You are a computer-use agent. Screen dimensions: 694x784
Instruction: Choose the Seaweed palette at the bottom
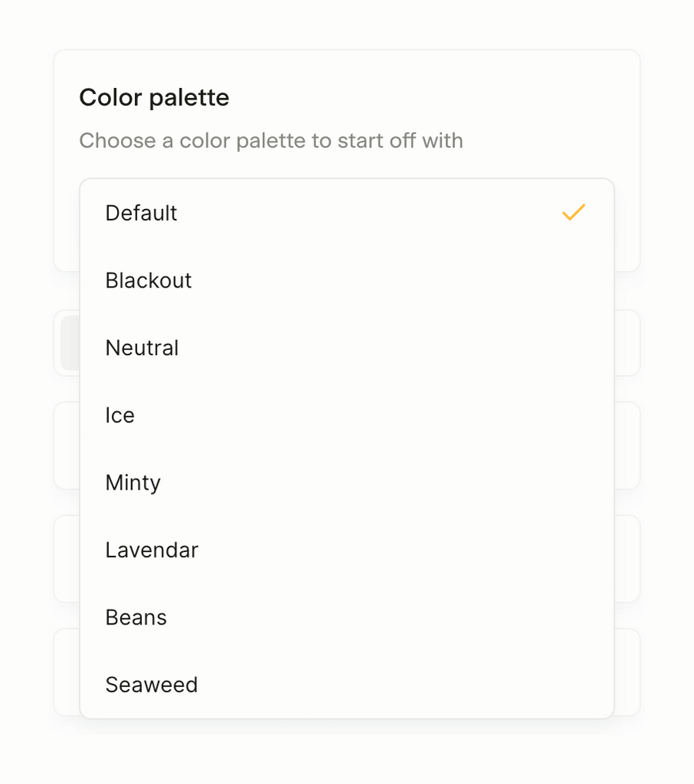click(151, 685)
